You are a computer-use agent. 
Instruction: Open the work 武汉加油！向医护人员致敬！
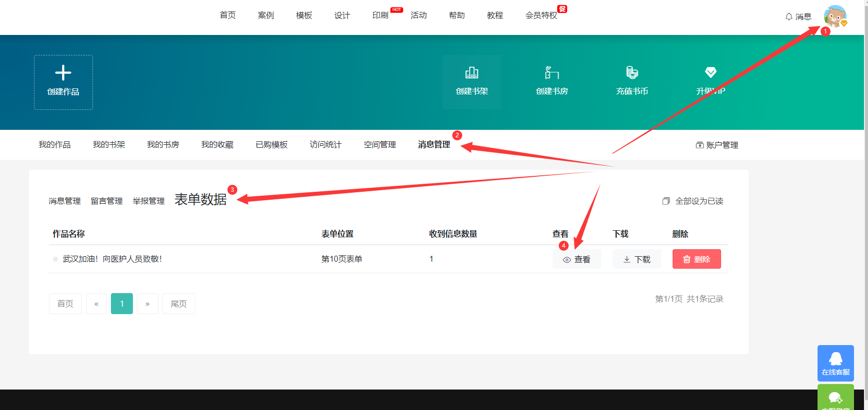(112, 259)
